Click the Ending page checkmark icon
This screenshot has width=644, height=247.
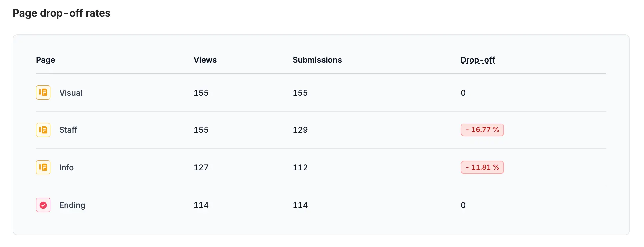point(43,205)
